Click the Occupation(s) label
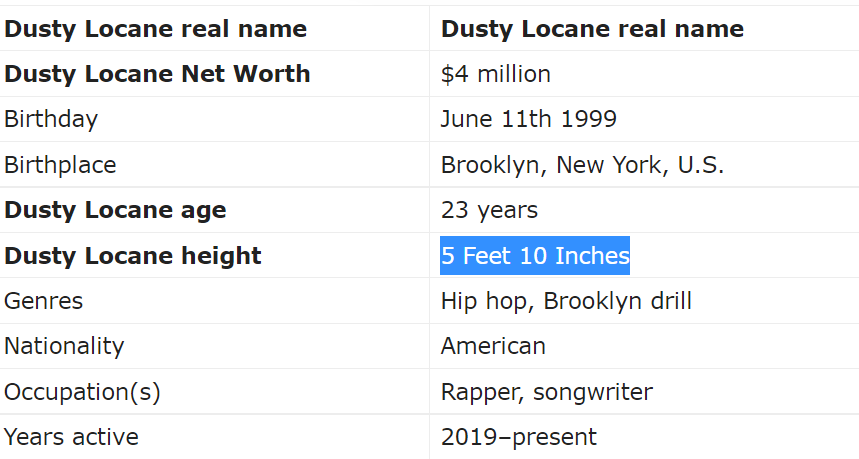The width and height of the screenshot is (859, 459). (x=82, y=392)
